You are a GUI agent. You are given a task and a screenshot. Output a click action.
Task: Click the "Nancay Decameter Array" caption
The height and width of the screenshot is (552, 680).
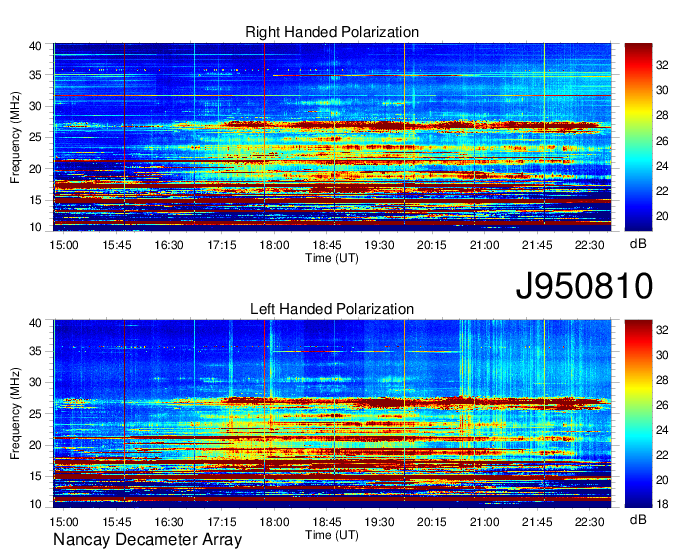[147, 540]
